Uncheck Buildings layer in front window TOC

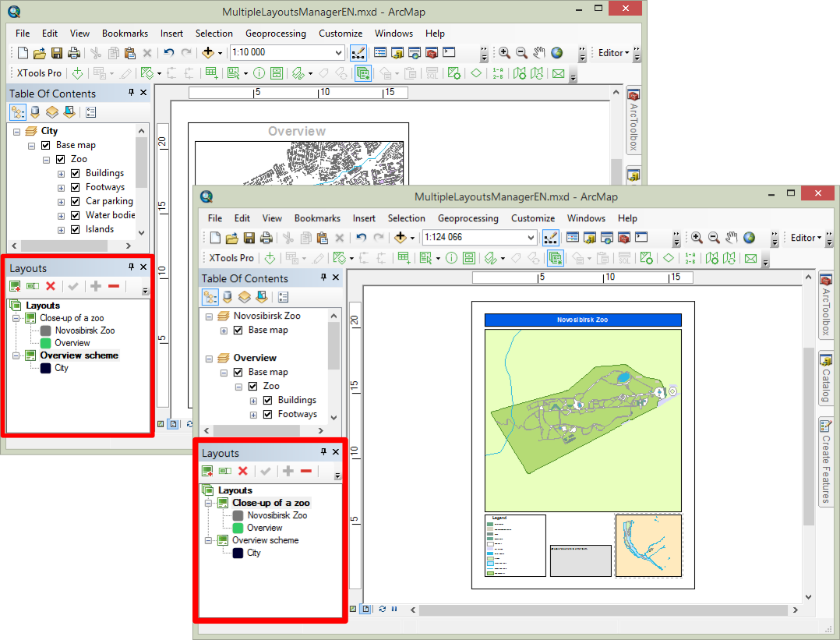268,400
